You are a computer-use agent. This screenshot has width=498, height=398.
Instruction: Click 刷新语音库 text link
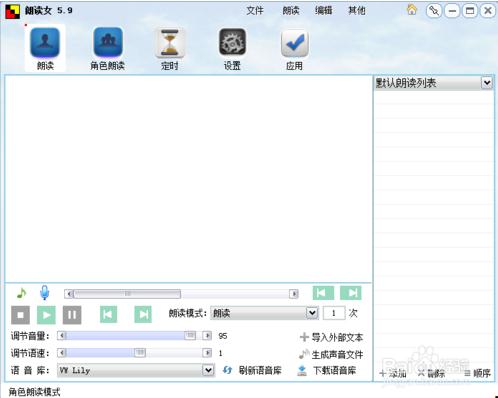260,370
